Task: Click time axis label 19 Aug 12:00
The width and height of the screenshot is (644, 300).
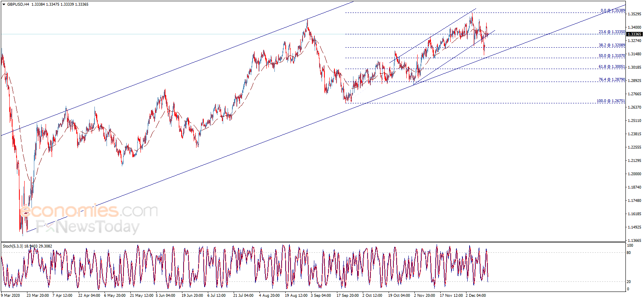Action: pyautogui.click(x=296, y=296)
